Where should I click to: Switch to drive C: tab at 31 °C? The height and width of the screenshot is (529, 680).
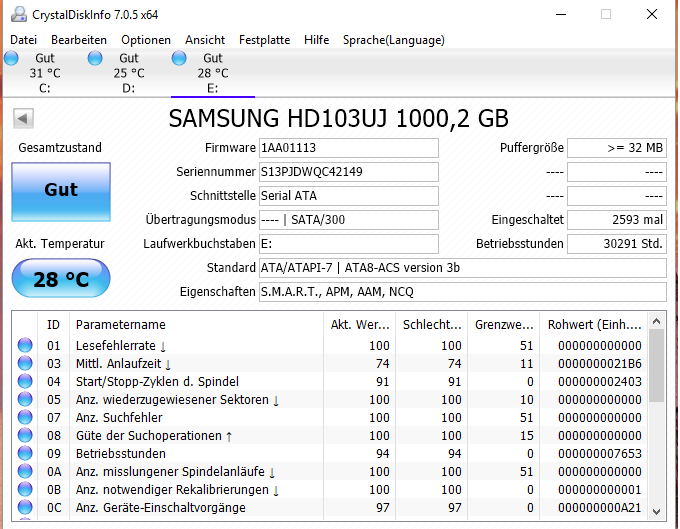pos(44,73)
